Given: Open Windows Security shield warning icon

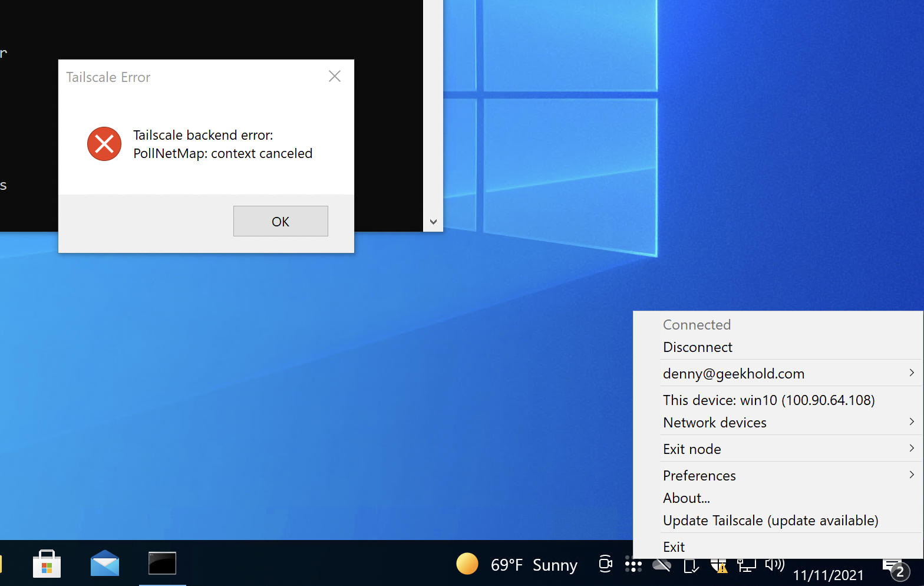Looking at the screenshot, I should coord(719,565).
